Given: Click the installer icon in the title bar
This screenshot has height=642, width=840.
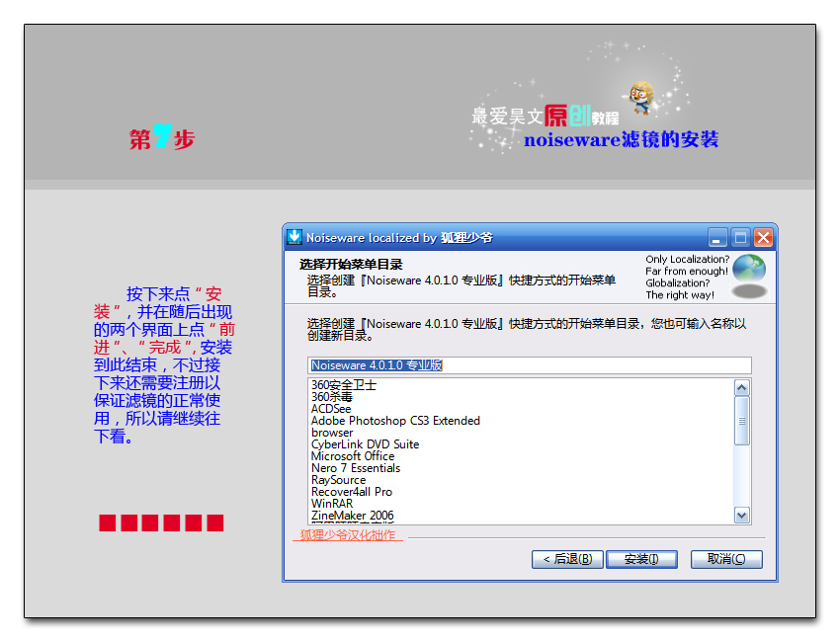Looking at the screenshot, I should pyautogui.click(x=294, y=237).
